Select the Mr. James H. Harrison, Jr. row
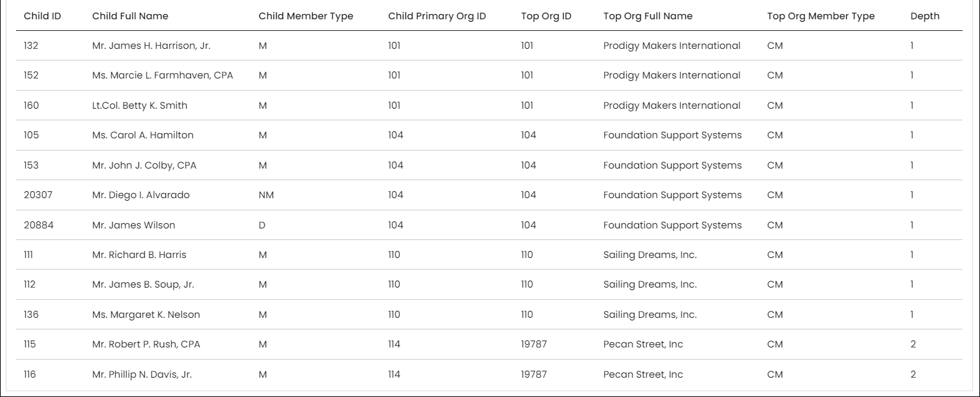980x397 pixels. click(489, 46)
